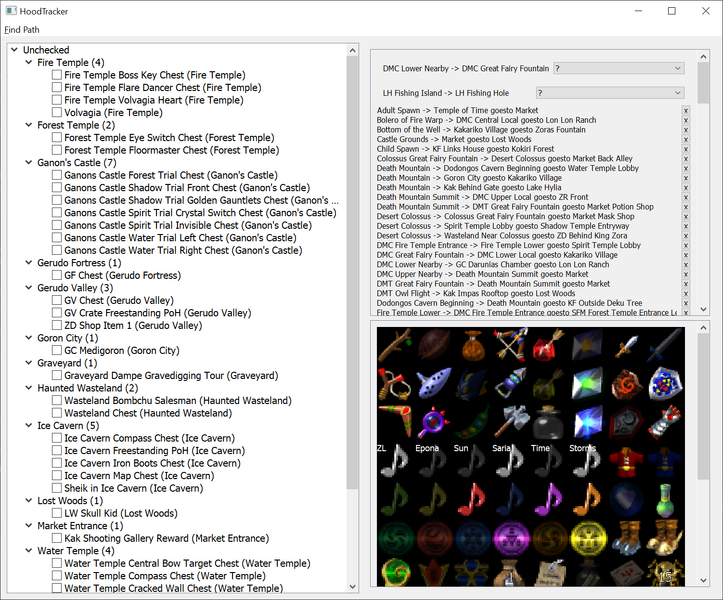This screenshot has height=600, width=723.
Task: Select the Boomerang item icon
Action: pyautogui.click(x=396, y=420)
